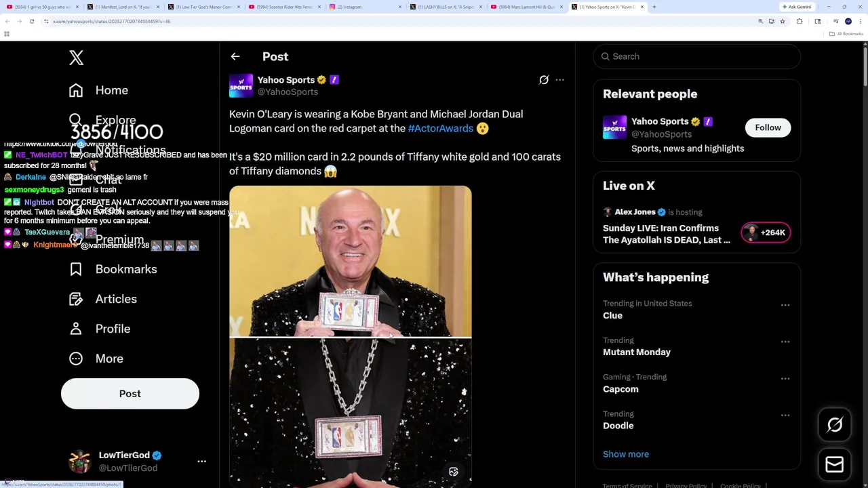This screenshot has height=488, width=868.
Task: Click the Privacy Policy footer link
Action: pos(686,485)
